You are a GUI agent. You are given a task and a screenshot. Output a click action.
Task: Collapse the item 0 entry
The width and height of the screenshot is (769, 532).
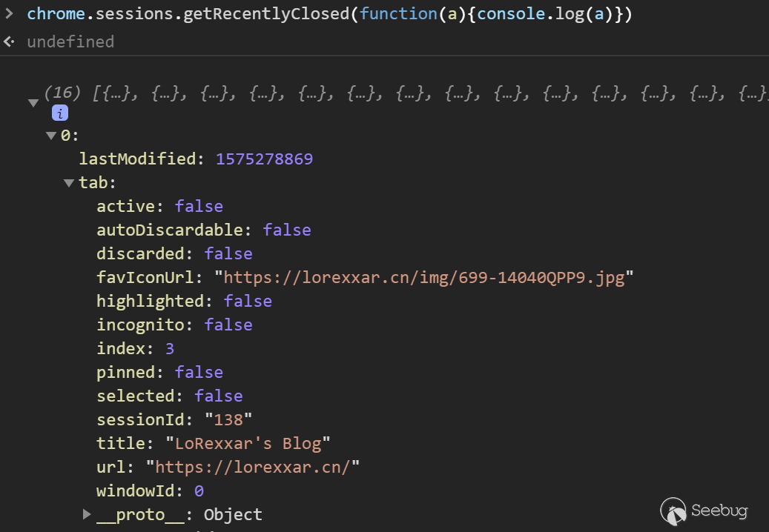pyautogui.click(x=51, y=136)
